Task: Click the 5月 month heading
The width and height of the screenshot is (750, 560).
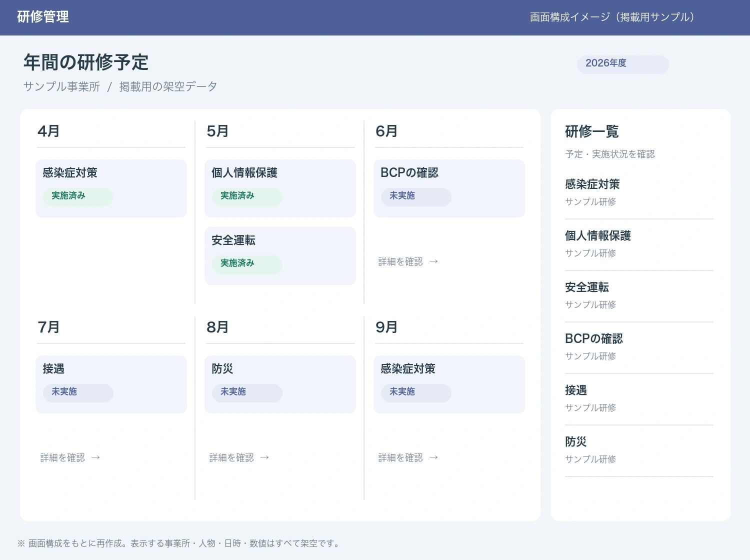Action: 217,131
